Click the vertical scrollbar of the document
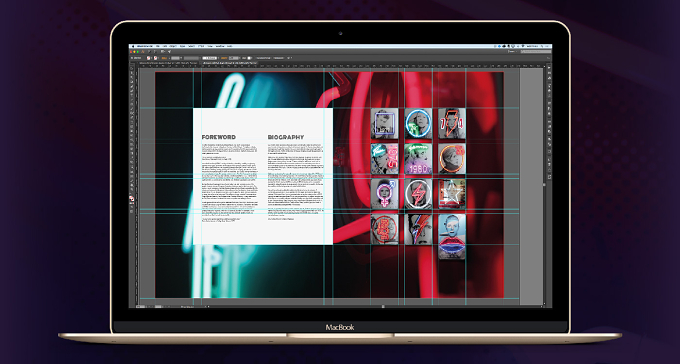Image resolution: width=680 pixels, height=364 pixels. click(545, 184)
